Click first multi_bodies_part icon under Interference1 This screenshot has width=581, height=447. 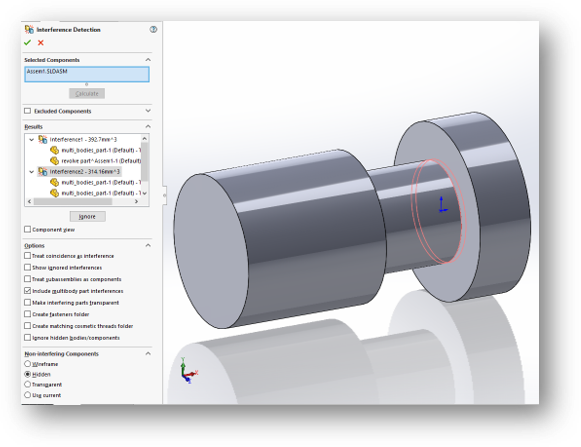(54, 150)
